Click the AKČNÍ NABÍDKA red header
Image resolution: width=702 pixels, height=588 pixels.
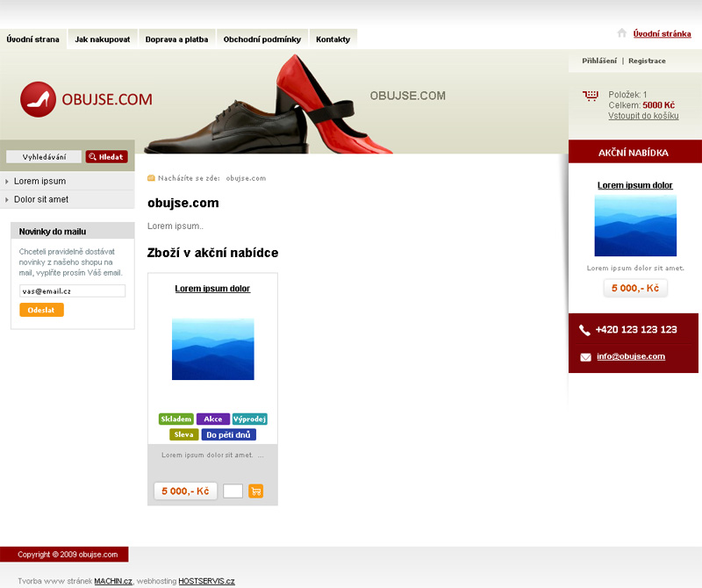tap(634, 153)
